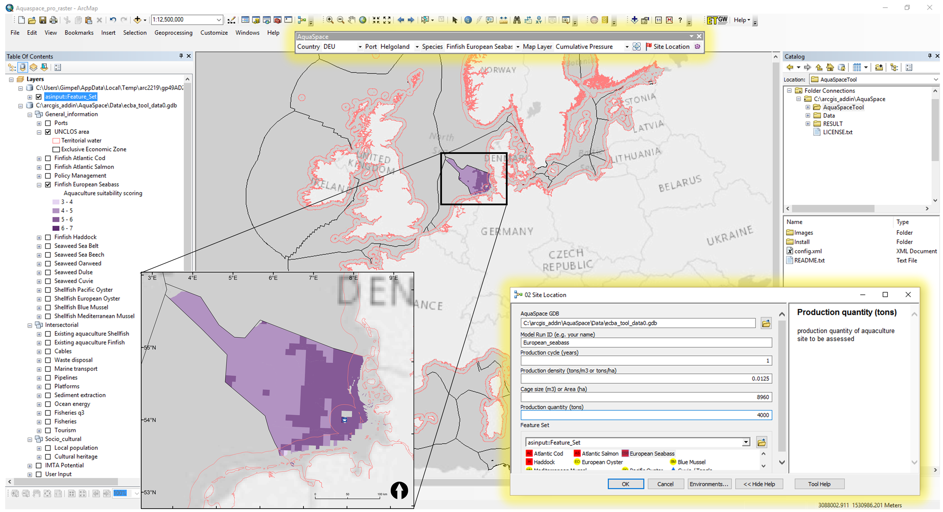
Task: Open the Map Layer dropdown
Action: click(x=627, y=47)
